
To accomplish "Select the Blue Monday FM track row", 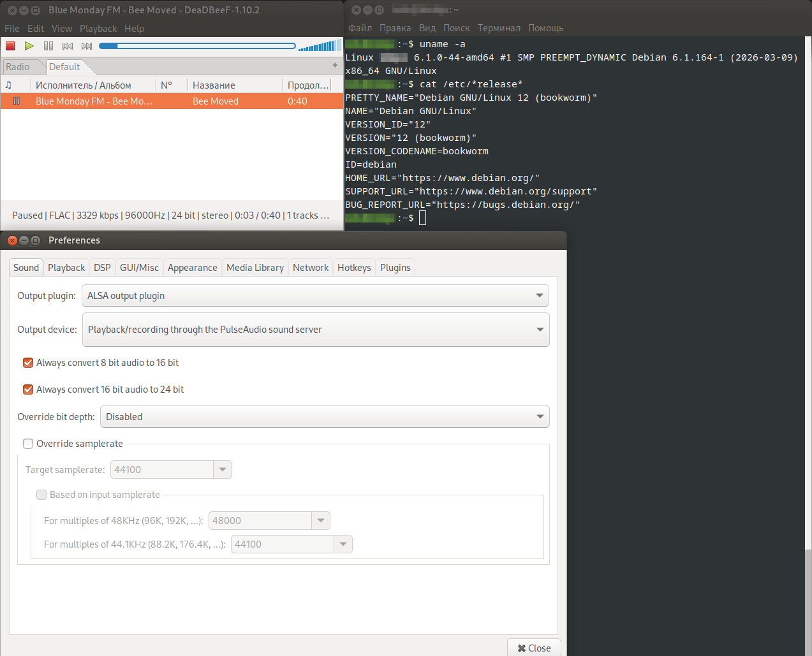I will tap(171, 101).
